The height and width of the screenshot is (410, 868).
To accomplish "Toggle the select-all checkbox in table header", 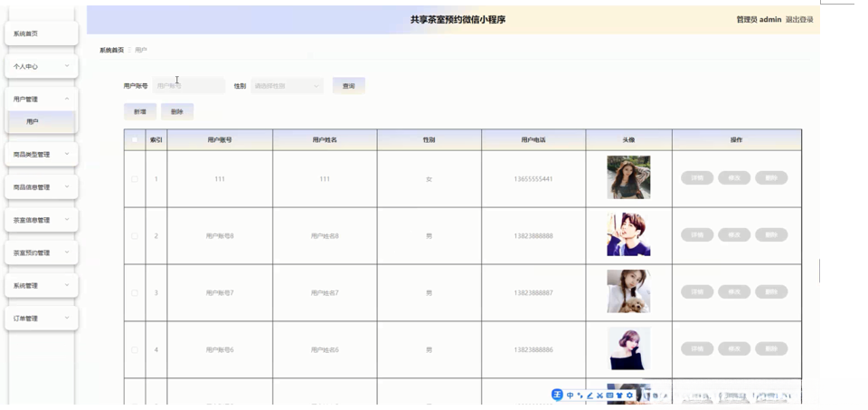I will 135,140.
